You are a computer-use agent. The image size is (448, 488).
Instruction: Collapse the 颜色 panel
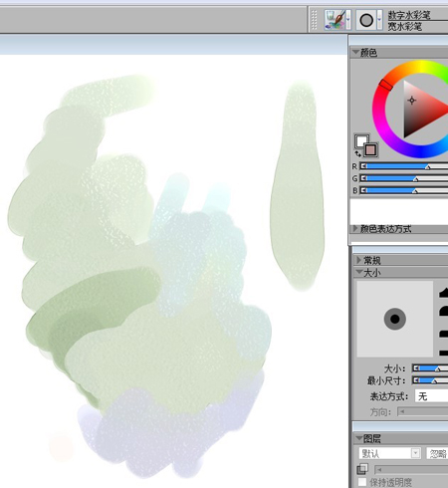(x=356, y=52)
